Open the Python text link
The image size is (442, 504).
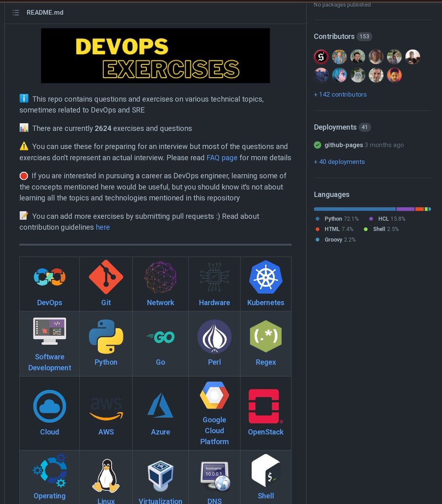tap(106, 362)
